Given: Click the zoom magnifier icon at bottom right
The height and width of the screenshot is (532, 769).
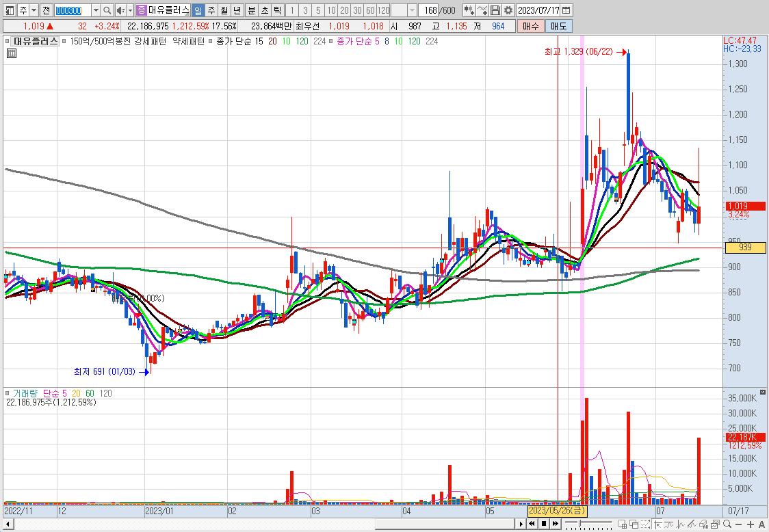Looking at the screenshot, I should pos(727,524).
